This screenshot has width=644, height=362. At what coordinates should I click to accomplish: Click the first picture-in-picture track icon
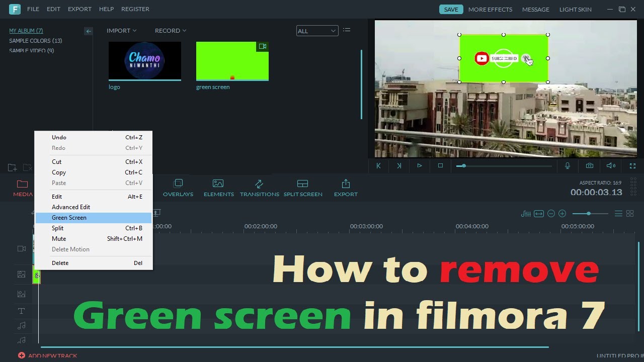coord(21,275)
